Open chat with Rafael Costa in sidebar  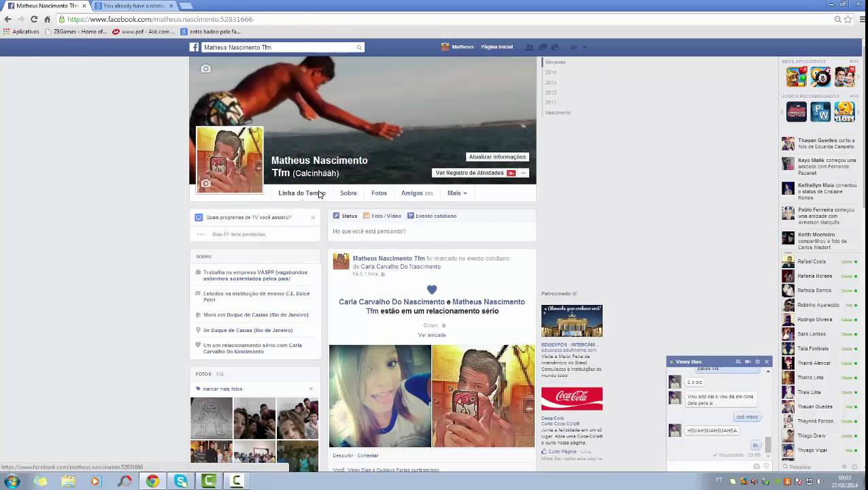pos(819,261)
